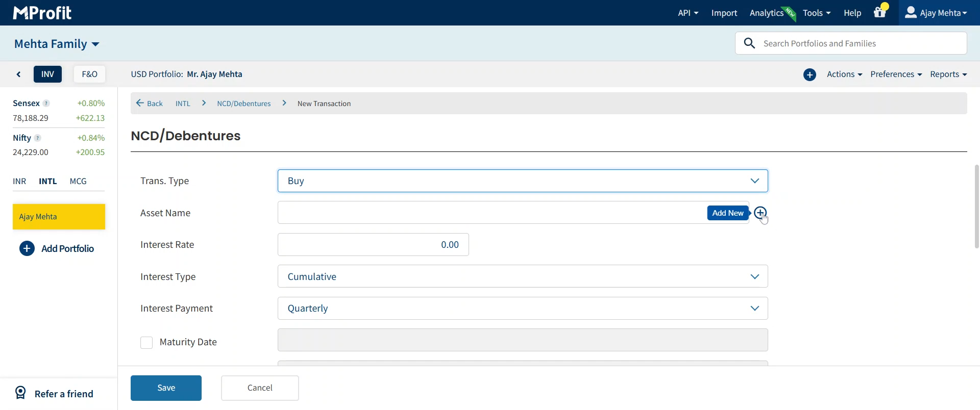Open the Reports menu

point(948,74)
